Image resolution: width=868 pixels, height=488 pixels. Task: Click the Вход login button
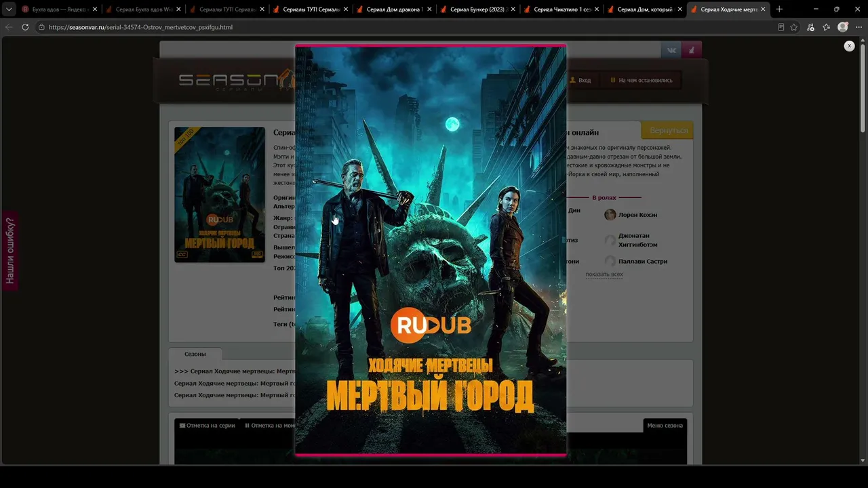coord(580,80)
